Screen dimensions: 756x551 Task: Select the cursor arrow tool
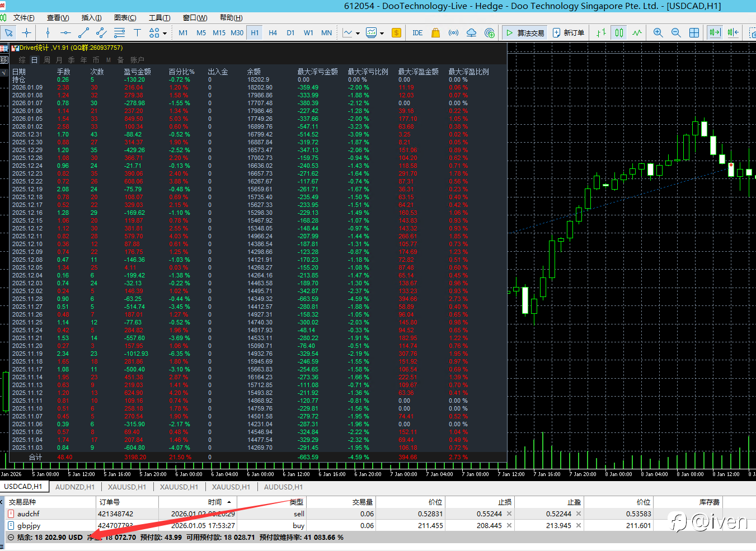[x=9, y=32]
